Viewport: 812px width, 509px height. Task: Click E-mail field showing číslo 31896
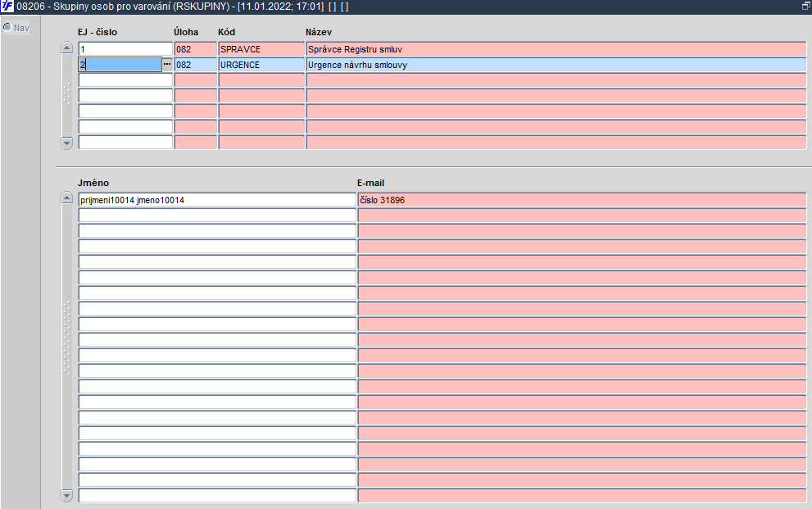pos(582,200)
